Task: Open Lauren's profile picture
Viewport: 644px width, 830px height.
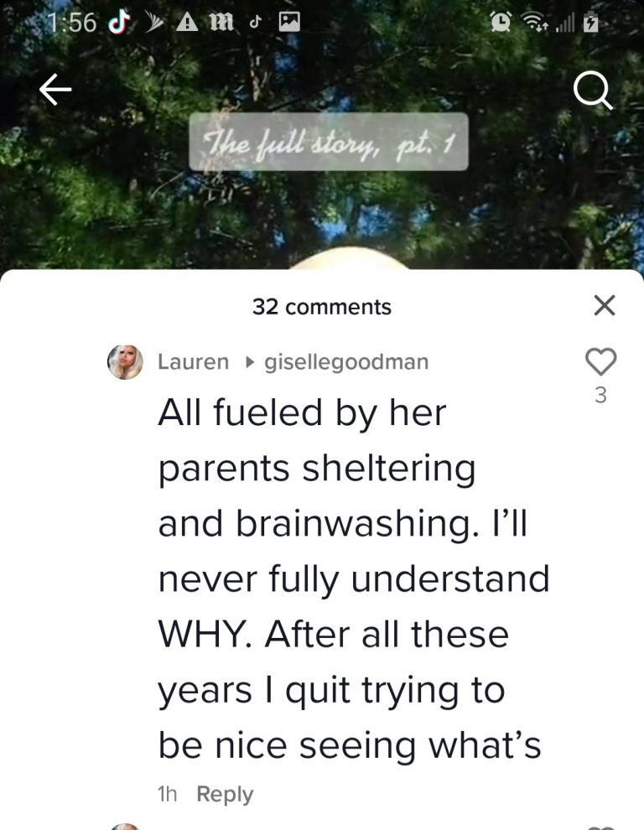Action: [x=125, y=362]
